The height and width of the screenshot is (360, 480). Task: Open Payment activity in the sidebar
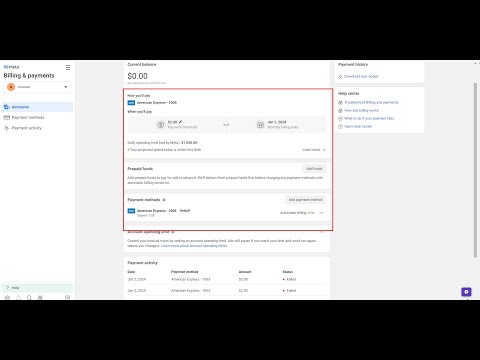click(x=23, y=128)
